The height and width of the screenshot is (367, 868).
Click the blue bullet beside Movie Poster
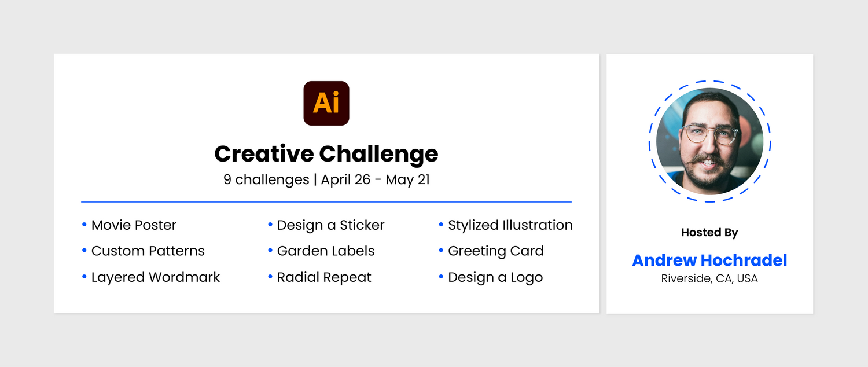84,224
